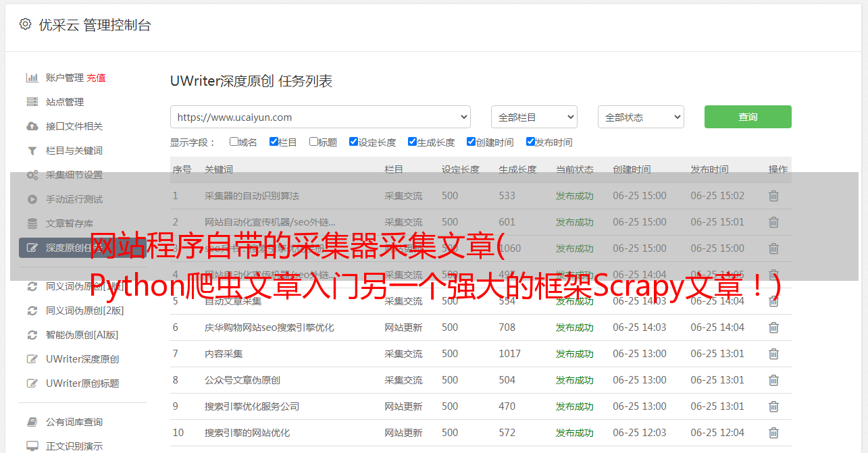
Task: Click 网站更新 column cell in row 9
Action: pyautogui.click(x=403, y=406)
